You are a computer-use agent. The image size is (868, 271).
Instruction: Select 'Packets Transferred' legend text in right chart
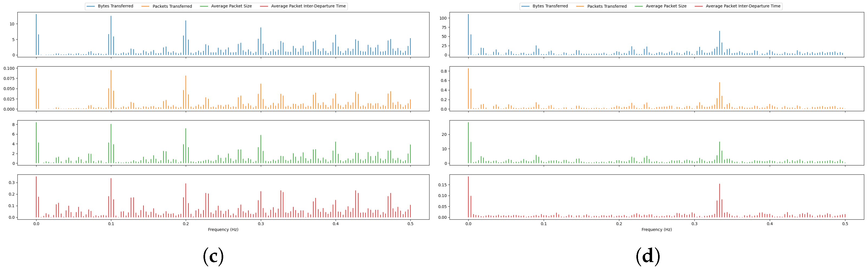[607, 6]
